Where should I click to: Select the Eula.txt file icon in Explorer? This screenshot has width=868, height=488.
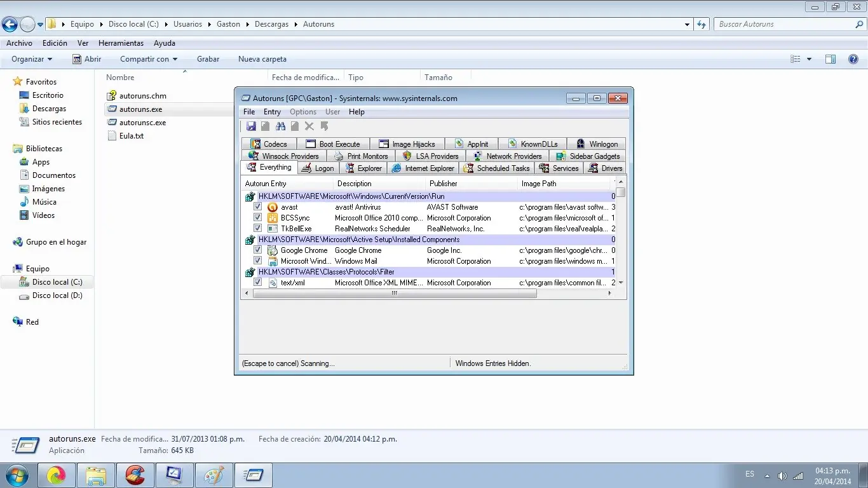pyautogui.click(x=112, y=136)
